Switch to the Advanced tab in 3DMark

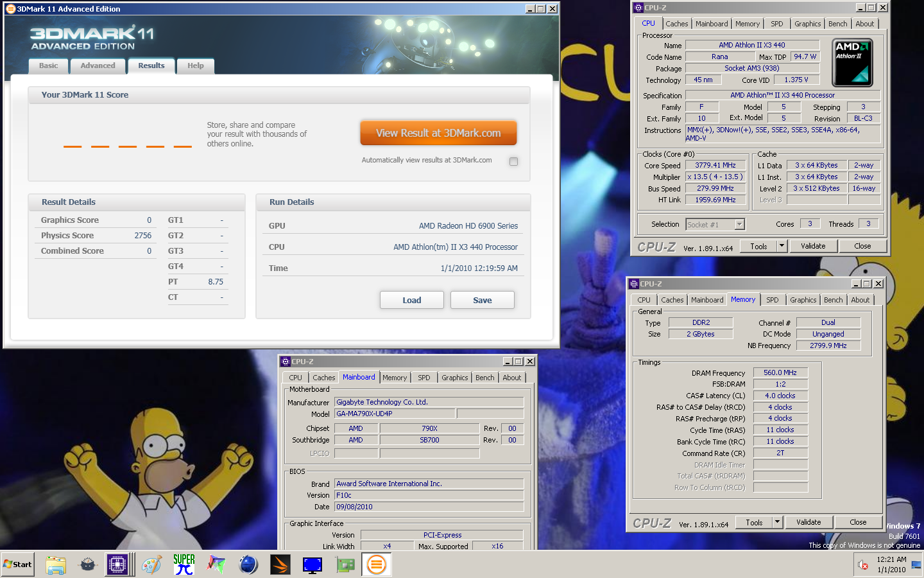[x=98, y=66]
